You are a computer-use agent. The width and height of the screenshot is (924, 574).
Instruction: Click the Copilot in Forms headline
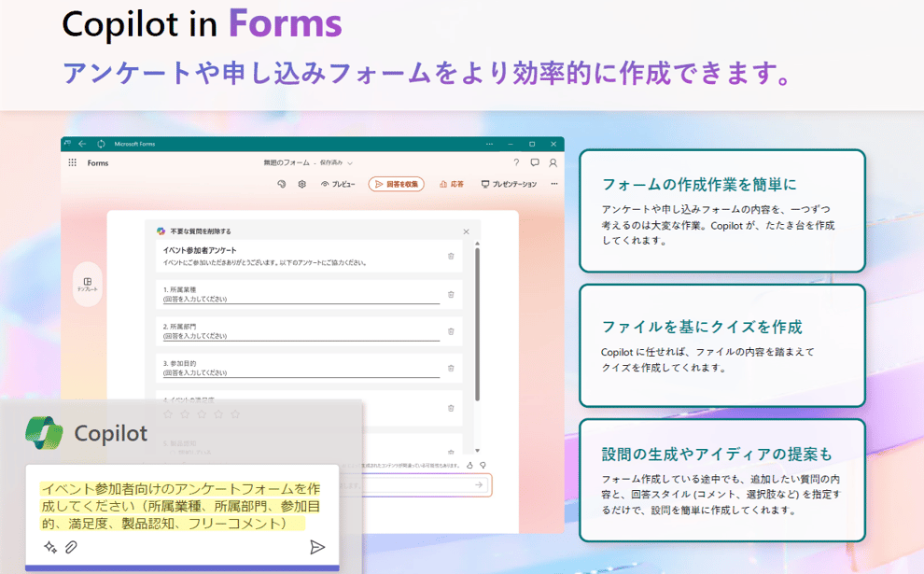pyautogui.click(x=203, y=24)
